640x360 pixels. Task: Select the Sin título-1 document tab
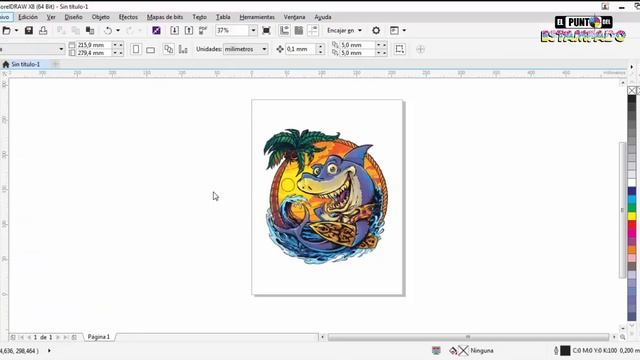[26, 64]
